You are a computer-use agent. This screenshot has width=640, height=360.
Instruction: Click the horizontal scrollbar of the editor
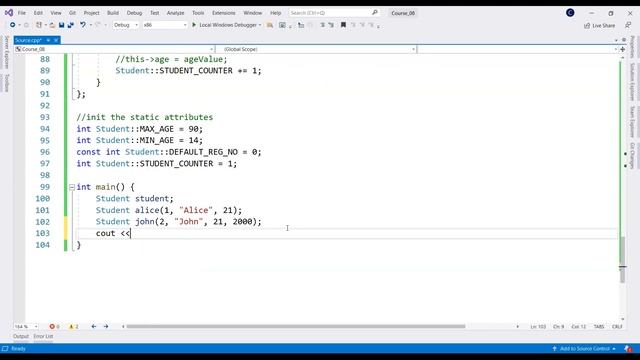click(x=296, y=326)
